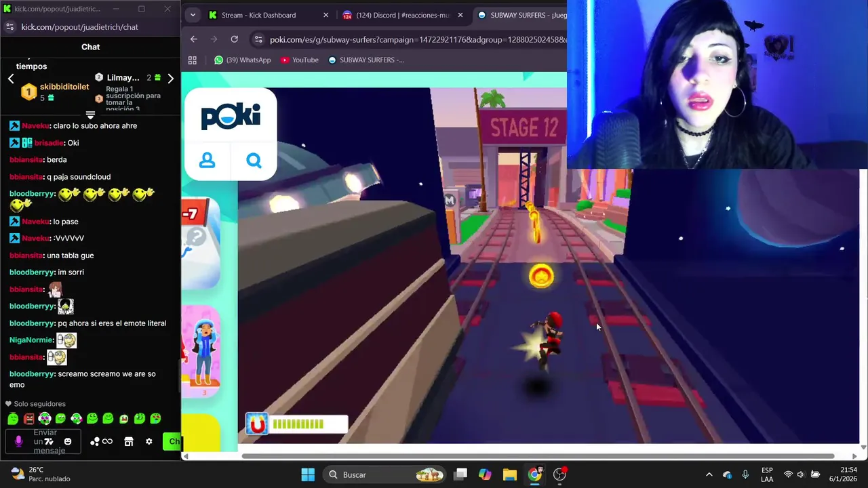Switch ESP LAA input language
The width and height of the screenshot is (868, 488).
click(x=767, y=474)
